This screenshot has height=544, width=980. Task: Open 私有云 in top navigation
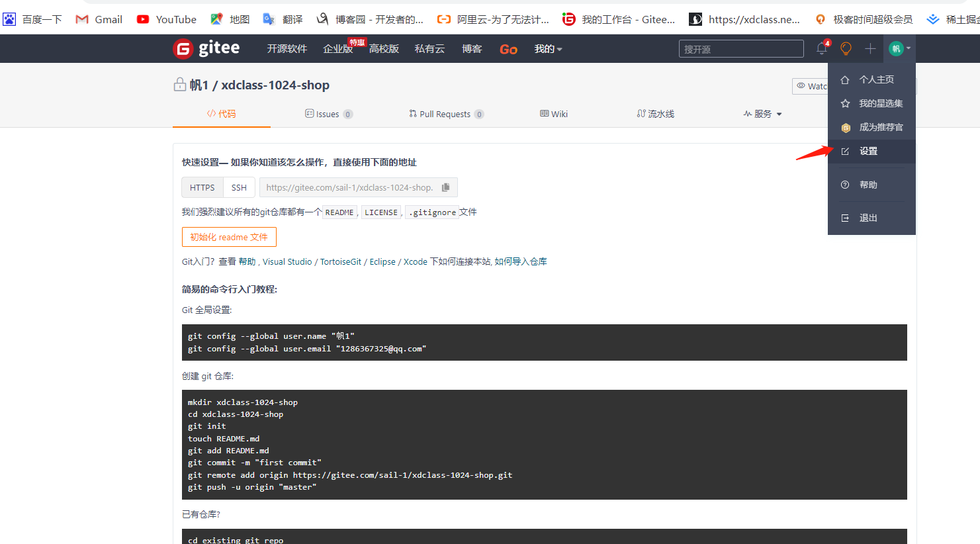point(429,49)
